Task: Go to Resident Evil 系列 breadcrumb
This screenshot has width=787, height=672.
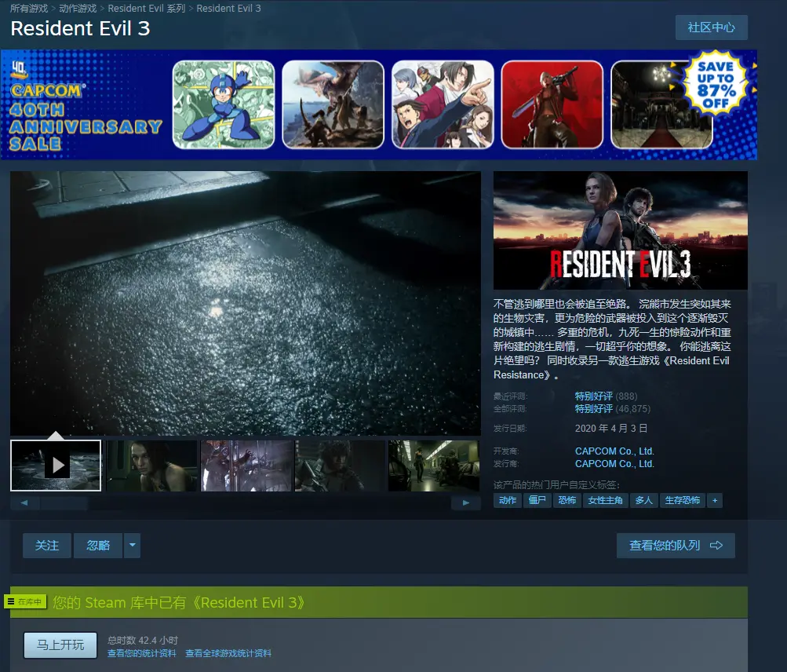Action: coord(147,9)
